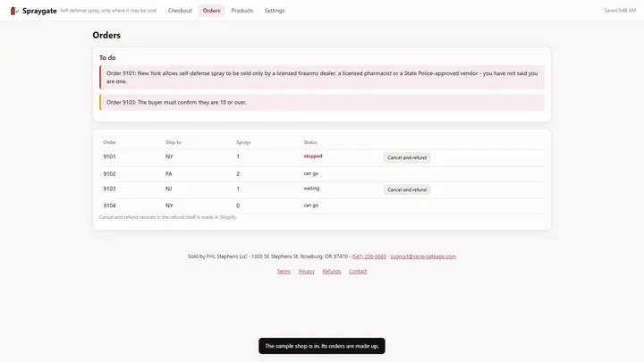Image resolution: width=644 pixels, height=362 pixels.
Task: Click the support phone number link
Action: pyautogui.click(x=369, y=257)
